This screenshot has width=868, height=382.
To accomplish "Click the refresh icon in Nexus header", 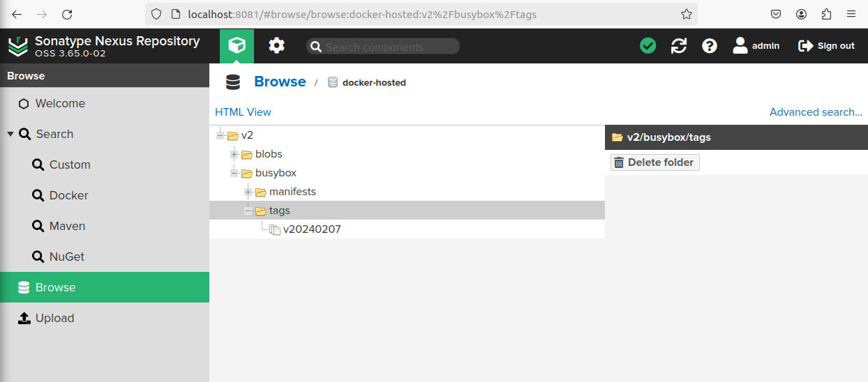I will (x=679, y=46).
